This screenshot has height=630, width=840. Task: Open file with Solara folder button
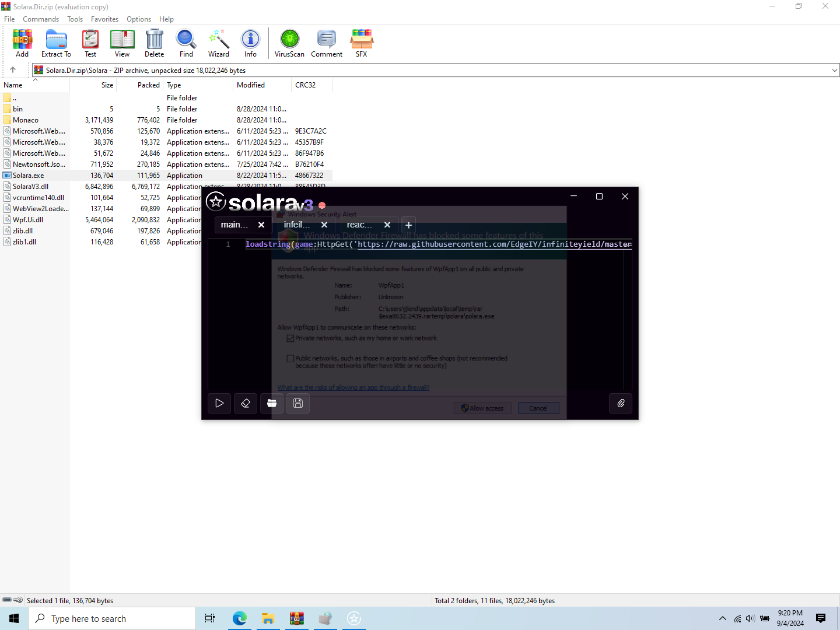point(272,403)
